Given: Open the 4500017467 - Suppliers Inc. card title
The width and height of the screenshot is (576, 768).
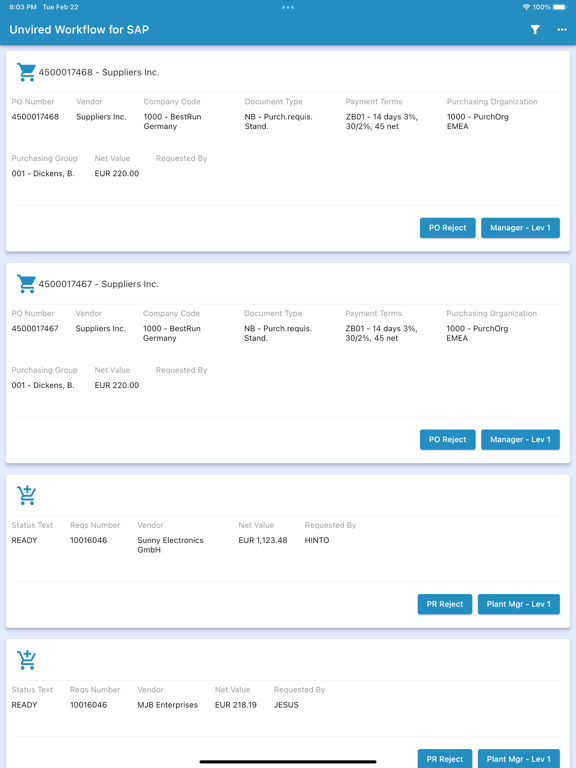Looking at the screenshot, I should click(x=99, y=284).
